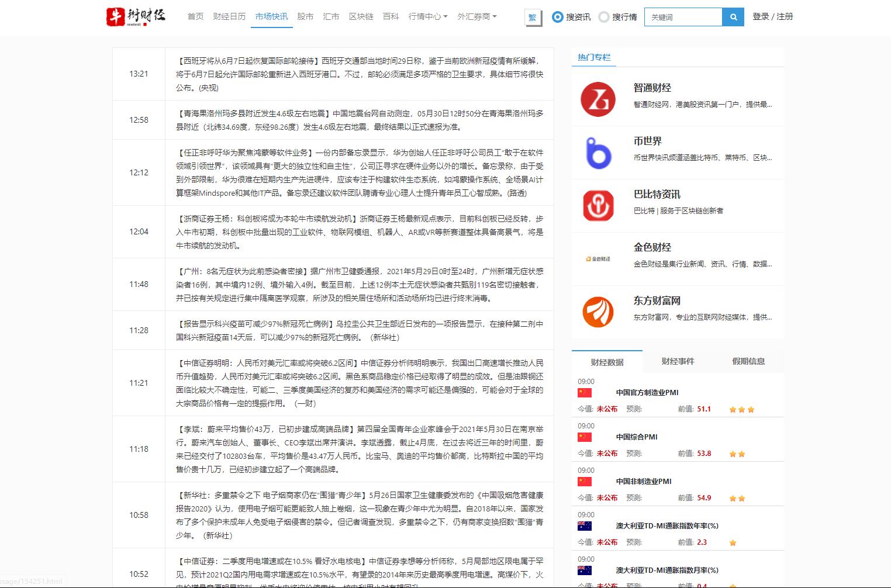Viewport: 891px width, 588px height.
Task: Open the 区块链 navigation link
Action: [x=361, y=16]
